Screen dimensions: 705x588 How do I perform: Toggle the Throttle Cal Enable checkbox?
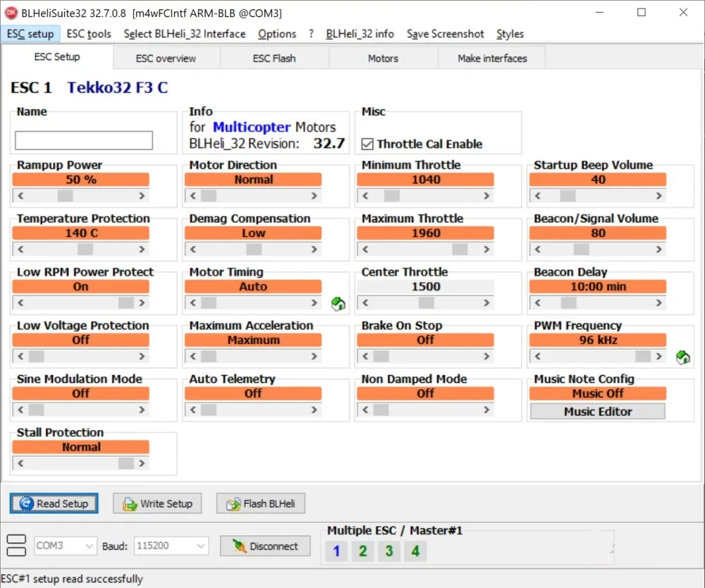367,144
